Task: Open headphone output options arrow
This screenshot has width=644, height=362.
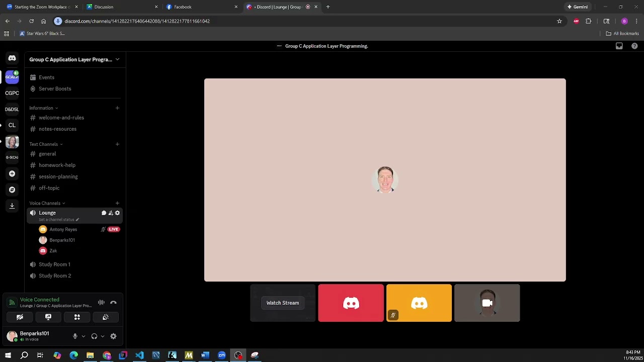Action: (x=102, y=336)
